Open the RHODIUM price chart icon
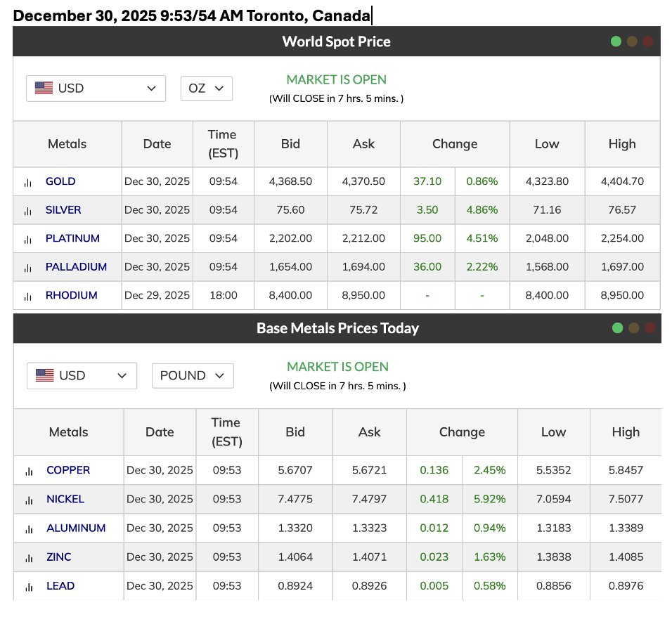This screenshot has height=617, width=672. click(x=27, y=295)
